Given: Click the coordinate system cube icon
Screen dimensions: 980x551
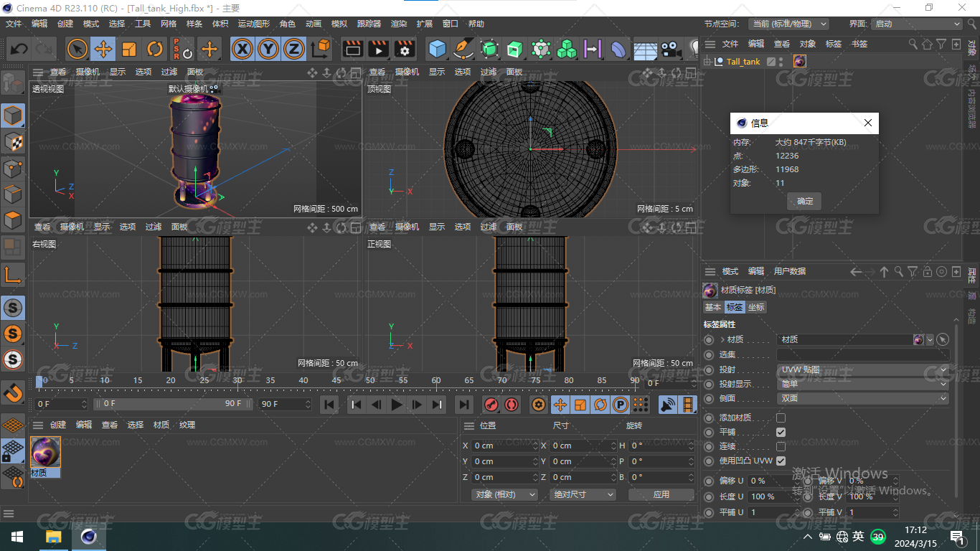Looking at the screenshot, I should [321, 49].
